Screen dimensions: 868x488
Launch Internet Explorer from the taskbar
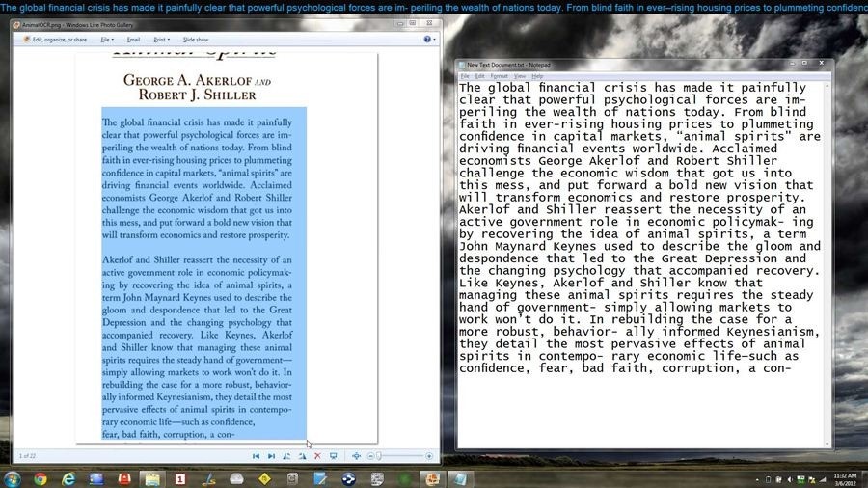[x=68, y=478]
